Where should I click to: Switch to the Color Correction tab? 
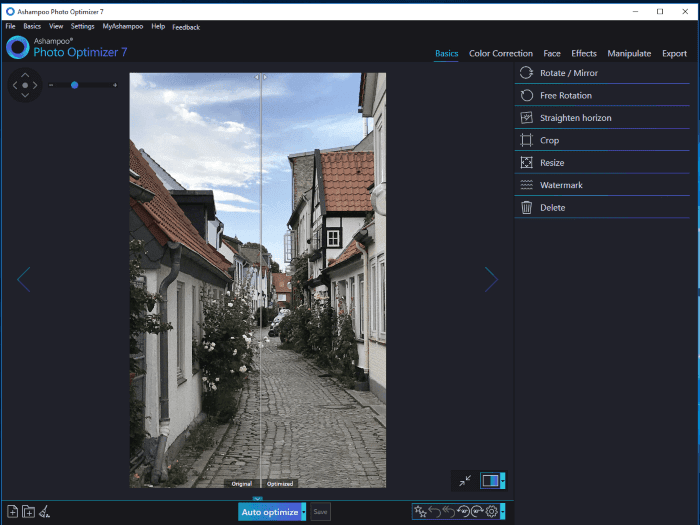tap(501, 54)
